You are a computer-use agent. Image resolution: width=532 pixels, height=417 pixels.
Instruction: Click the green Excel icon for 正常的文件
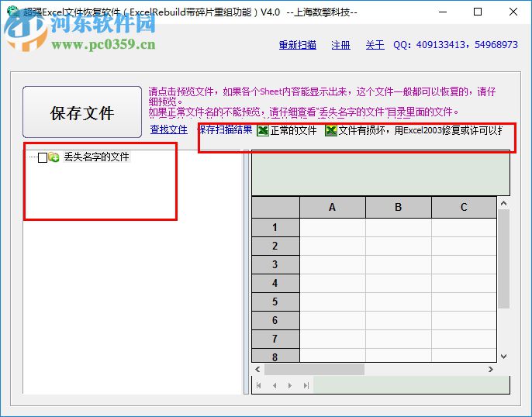263,130
